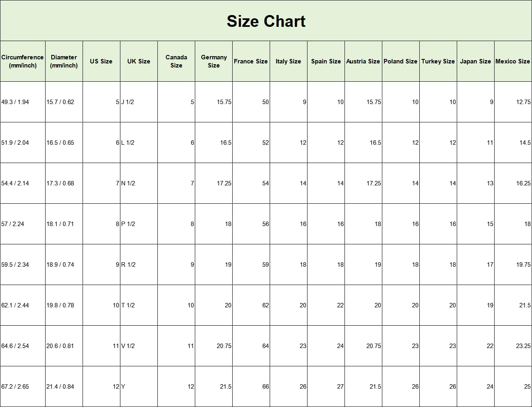The image size is (532, 407).
Task: Select the Mexico size cell '14.5'
Action: (513, 143)
